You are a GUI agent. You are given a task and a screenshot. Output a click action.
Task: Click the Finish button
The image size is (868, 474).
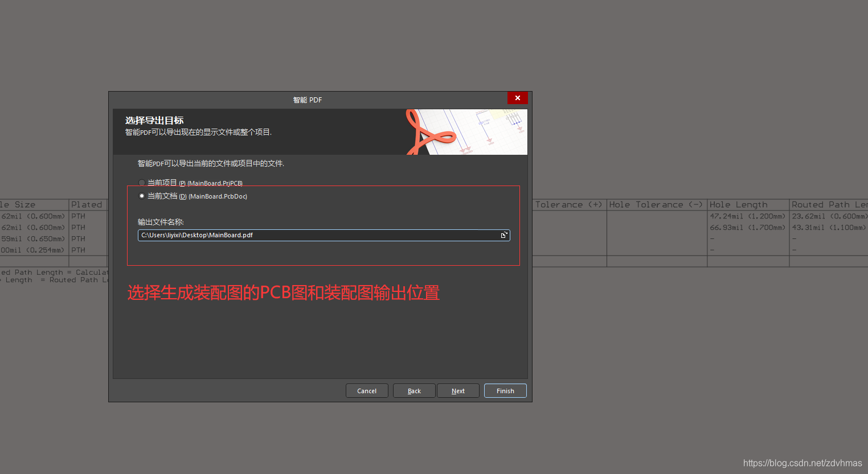[505, 391]
